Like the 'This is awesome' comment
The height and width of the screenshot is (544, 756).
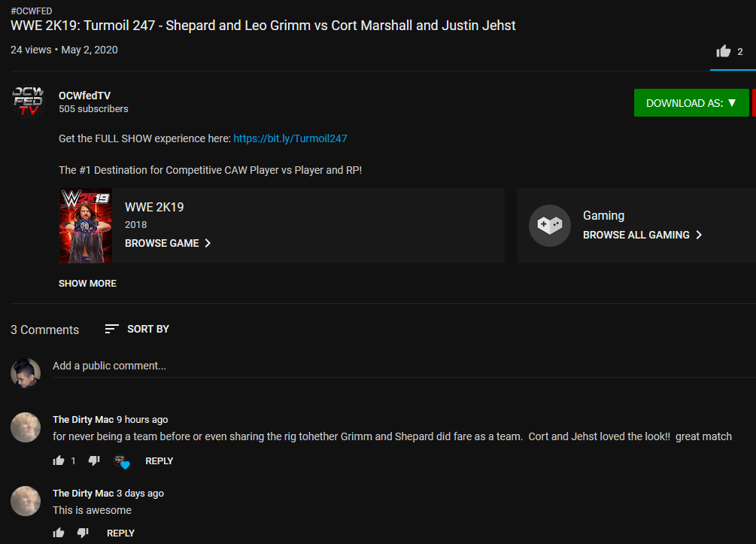pos(59,533)
